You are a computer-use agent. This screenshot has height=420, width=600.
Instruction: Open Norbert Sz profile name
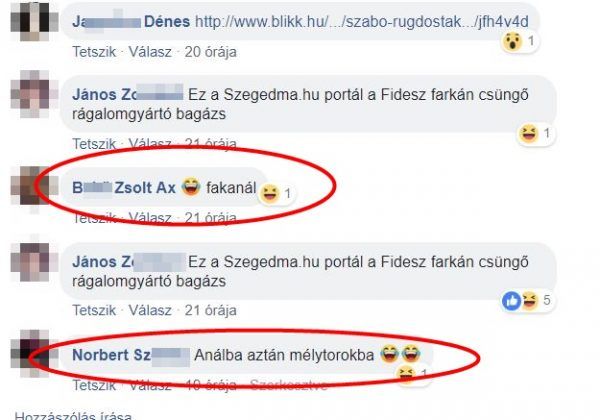(131, 355)
